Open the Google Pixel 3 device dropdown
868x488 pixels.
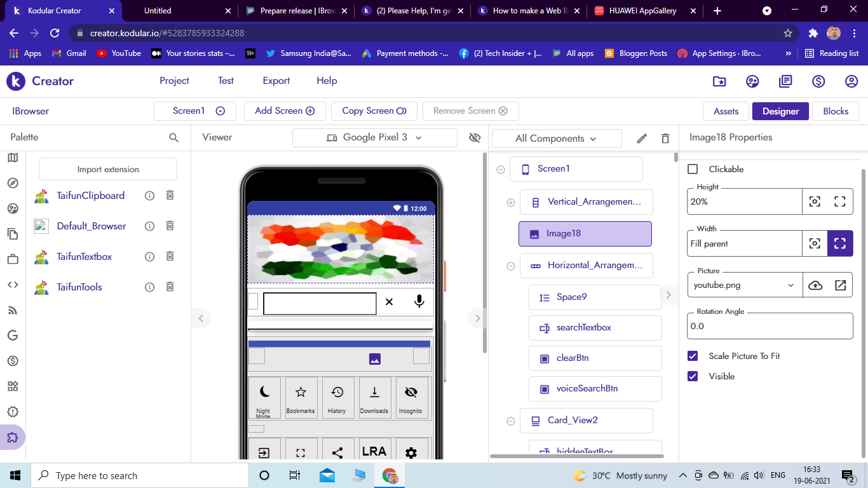tap(374, 138)
